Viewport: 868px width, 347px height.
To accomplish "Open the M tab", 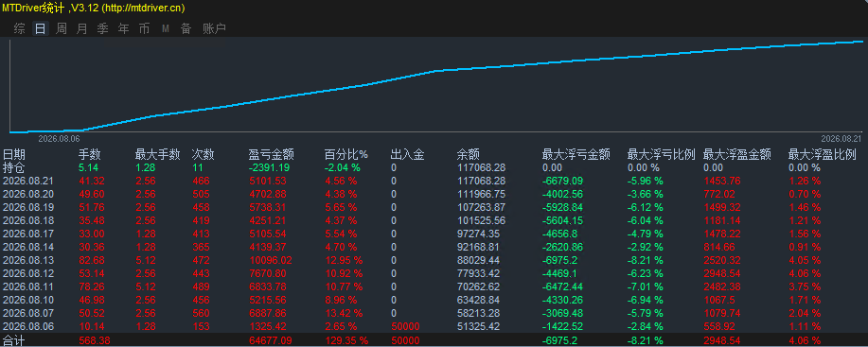I will point(165,28).
